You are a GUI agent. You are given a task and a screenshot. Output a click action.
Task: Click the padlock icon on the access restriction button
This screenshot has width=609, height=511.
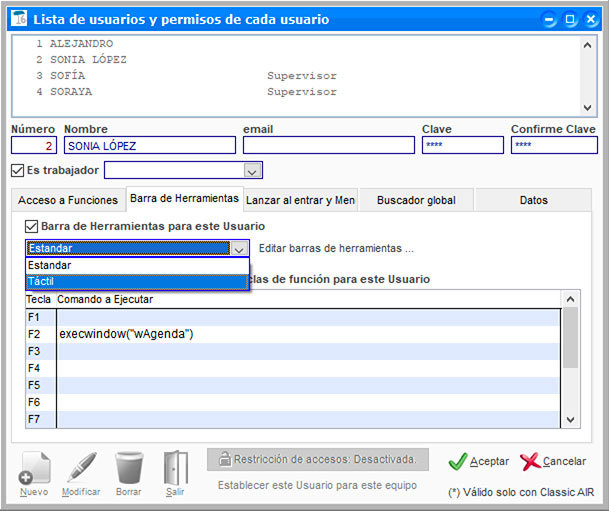pos(224,459)
